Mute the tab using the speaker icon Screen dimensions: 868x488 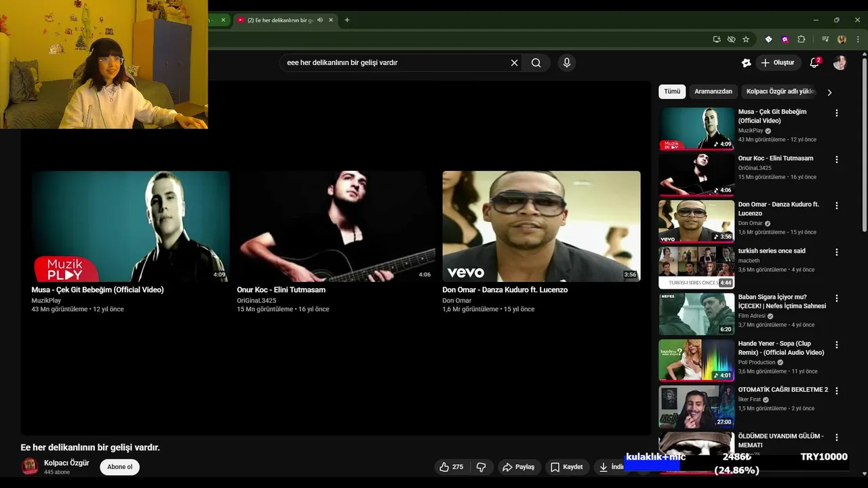320,20
